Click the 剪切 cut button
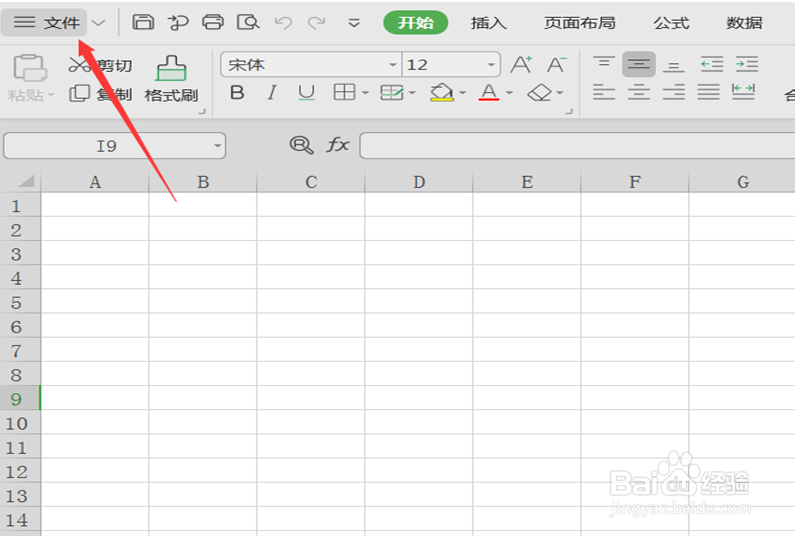795x536 pixels. (100, 65)
